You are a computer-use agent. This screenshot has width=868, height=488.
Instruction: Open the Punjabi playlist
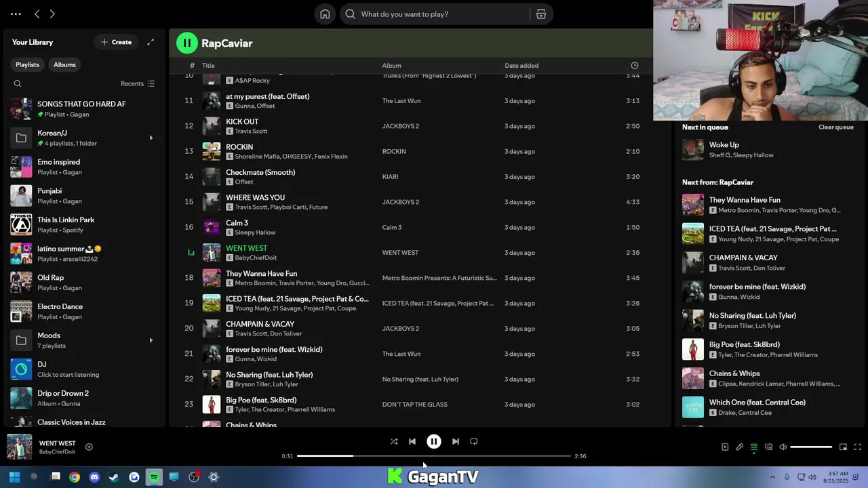pyautogui.click(x=84, y=196)
